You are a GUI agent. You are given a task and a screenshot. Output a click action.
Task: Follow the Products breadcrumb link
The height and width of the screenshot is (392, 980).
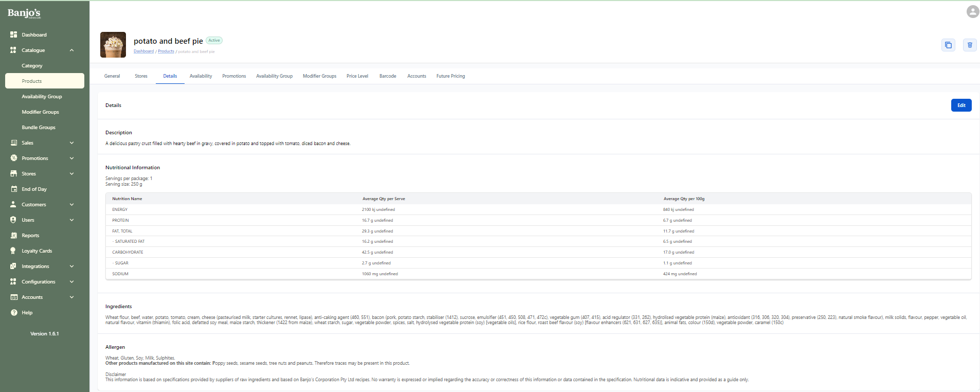click(x=166, y=51)
